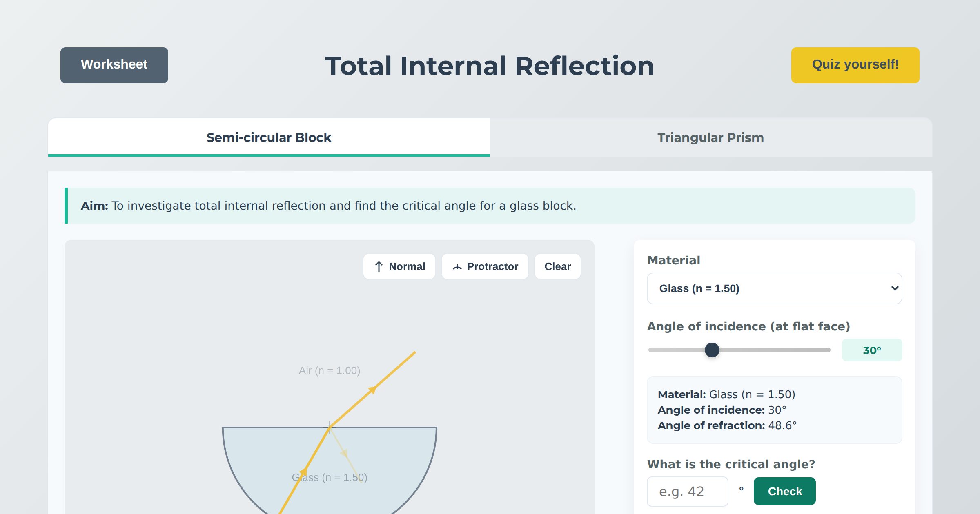Click the Check button
This screenshot has width=980, height=514.
(x=785, y=491)
